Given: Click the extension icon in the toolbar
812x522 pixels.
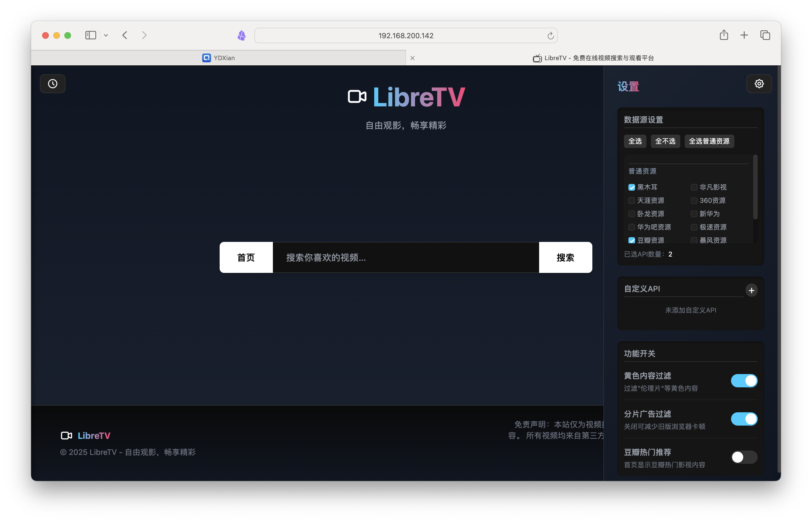Looking at the screenshot, I should tap(242, 35).
